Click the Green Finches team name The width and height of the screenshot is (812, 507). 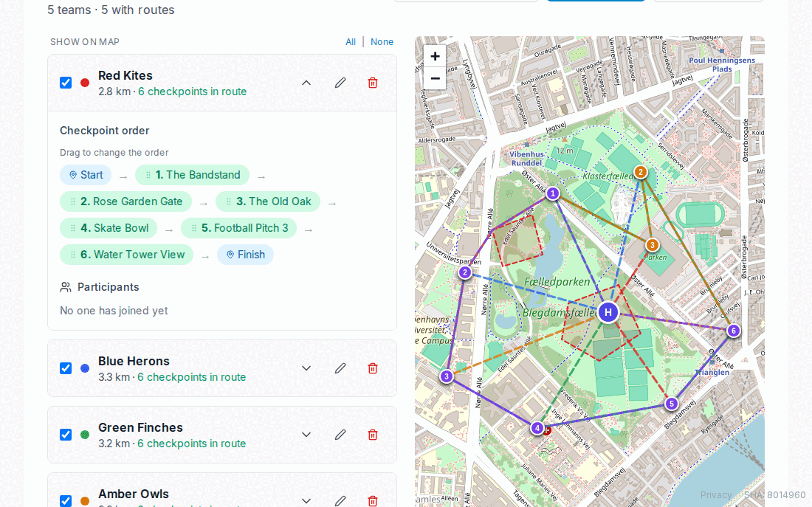pyautogui.click(x=140, y=427)
